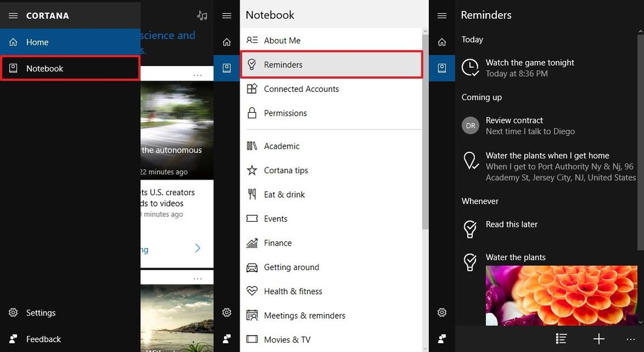
Task: Select Getting around category
Action: coord(331,267)
